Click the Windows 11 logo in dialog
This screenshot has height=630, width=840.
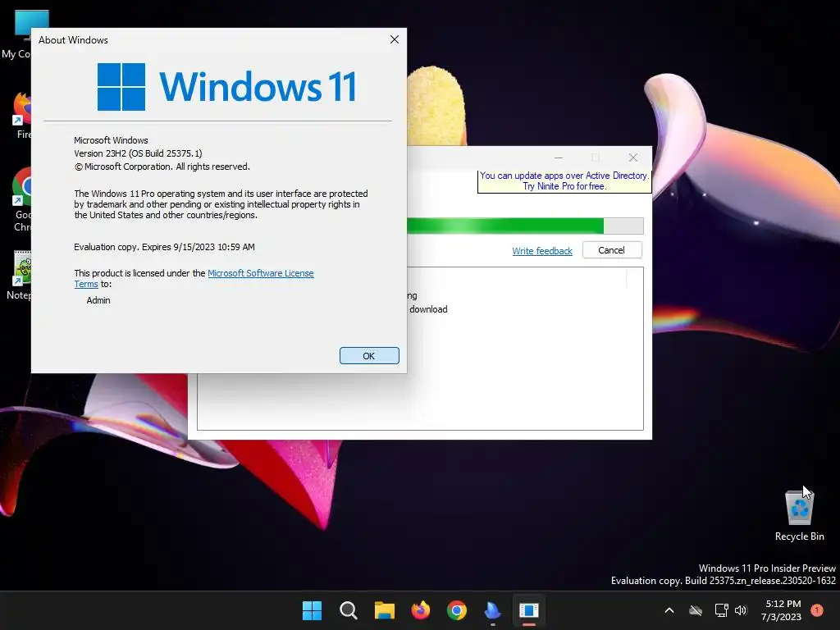coord(226,86)
